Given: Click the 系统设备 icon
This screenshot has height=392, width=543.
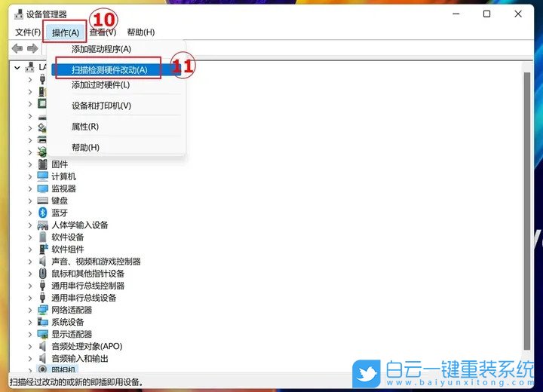Looking at the screenshot, I should click(42, 322).
